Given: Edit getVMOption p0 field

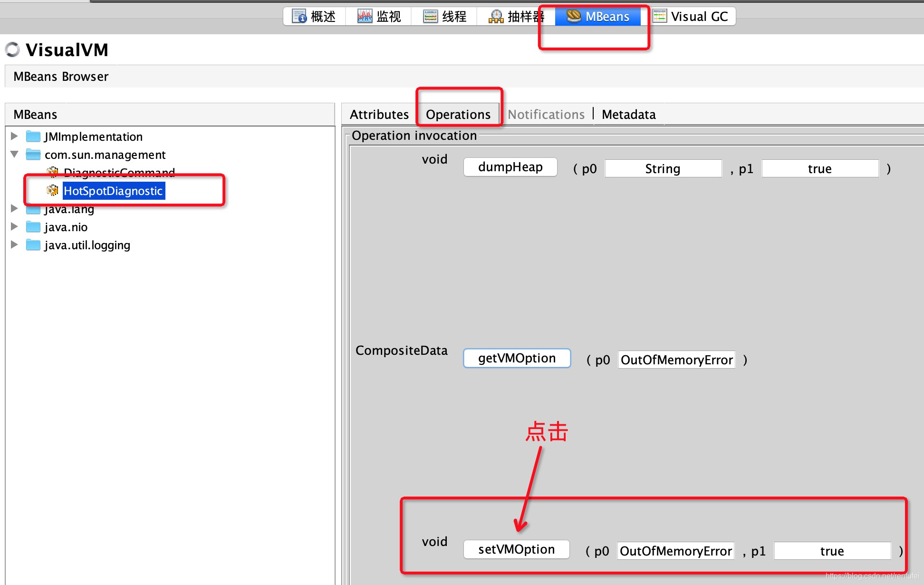Looking at the screenshot, I should (x=676, y=360).
